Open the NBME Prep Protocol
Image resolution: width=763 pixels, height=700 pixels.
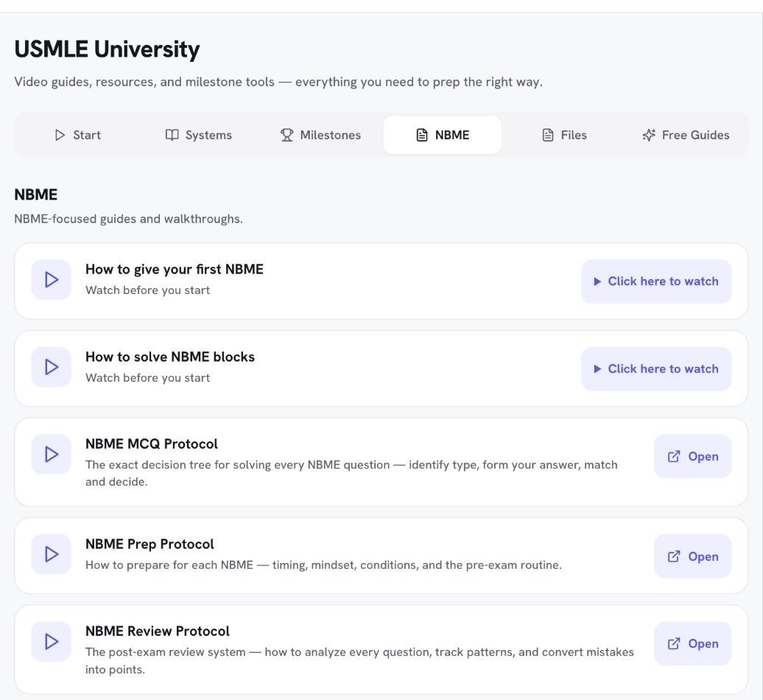click(x=692, y=556)
